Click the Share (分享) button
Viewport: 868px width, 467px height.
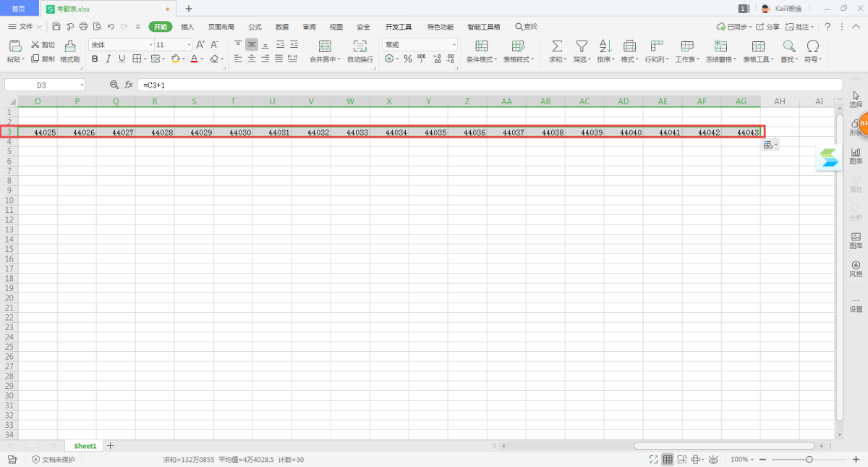point(768,27)
